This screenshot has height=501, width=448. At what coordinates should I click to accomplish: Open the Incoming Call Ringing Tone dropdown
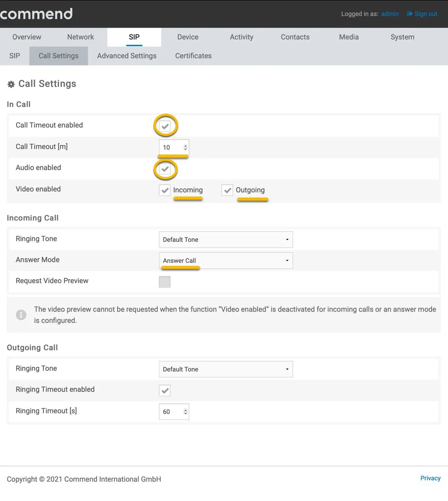[x=226, y=240]
